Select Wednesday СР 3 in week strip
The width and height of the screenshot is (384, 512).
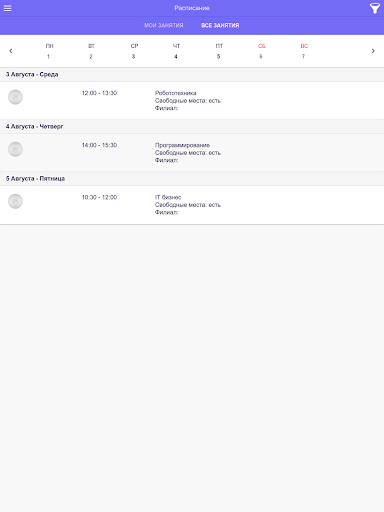pyautogui.click(x=134, y=51)
